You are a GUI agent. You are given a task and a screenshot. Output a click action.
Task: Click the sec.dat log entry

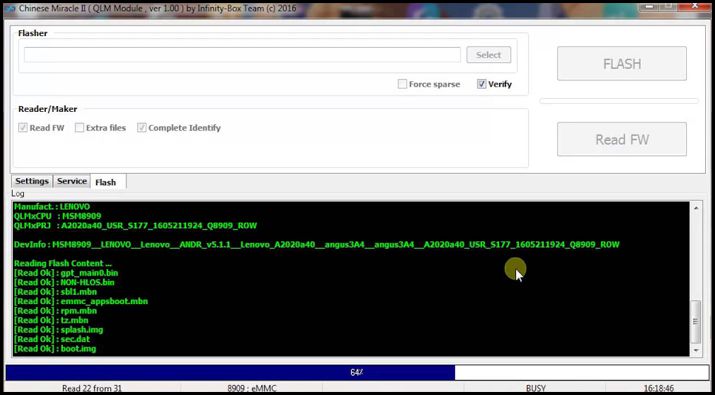(x=52, y=339)
